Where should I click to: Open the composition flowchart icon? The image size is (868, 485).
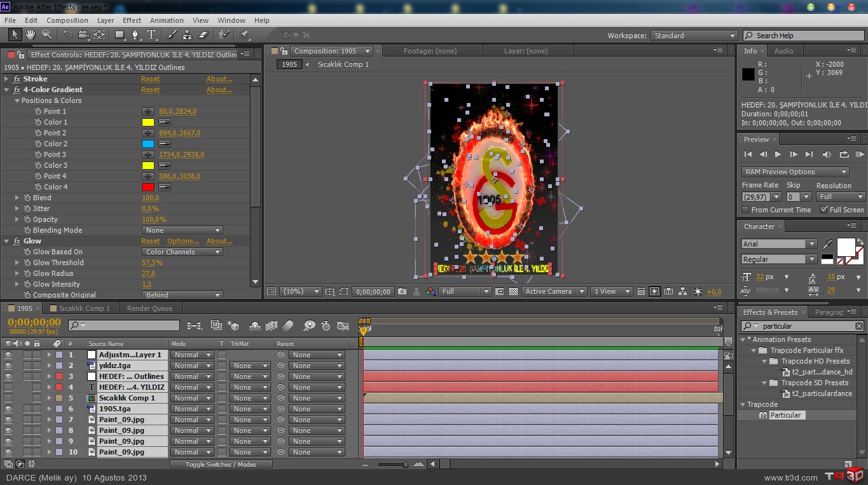click(683, 292)
